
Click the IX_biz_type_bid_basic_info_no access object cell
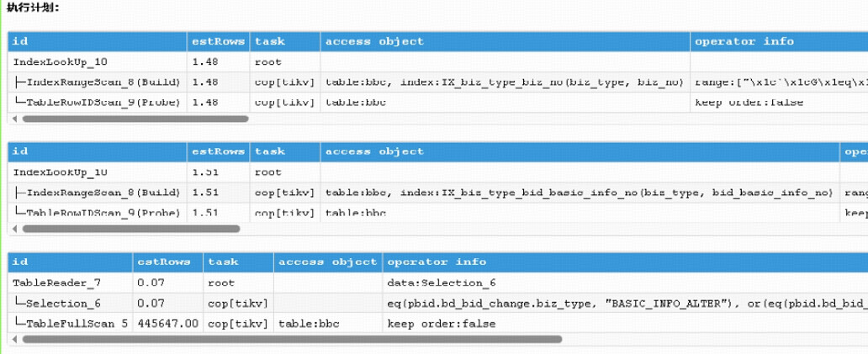[x=579, y=193]
